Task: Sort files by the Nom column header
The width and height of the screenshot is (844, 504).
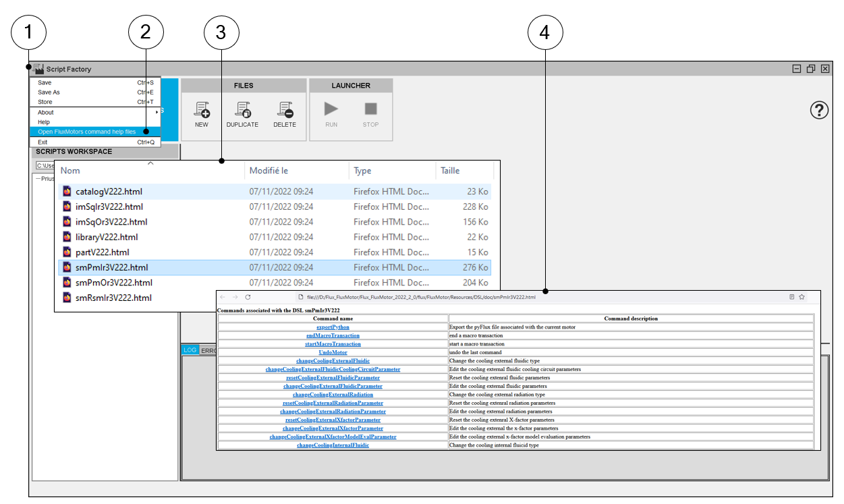Action: 71,171
